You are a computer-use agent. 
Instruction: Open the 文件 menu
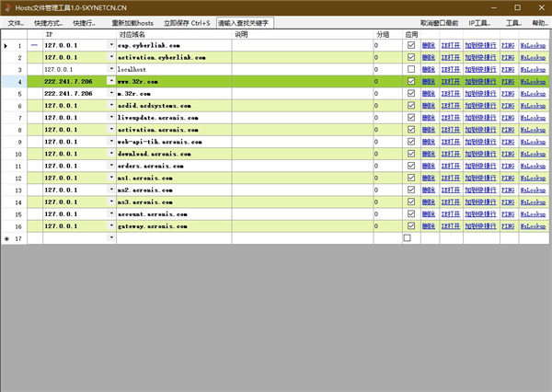[15, 21]
